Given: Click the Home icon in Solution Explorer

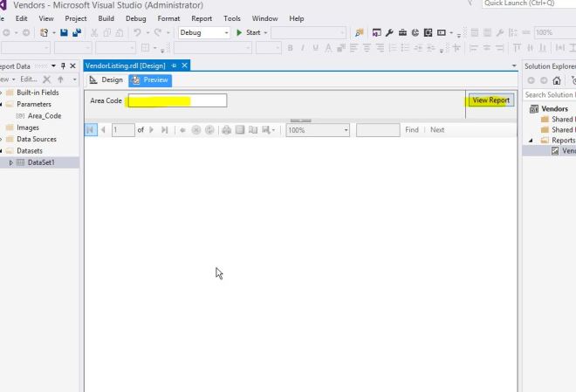Looking at the screenshot, I should click(556, 80).
